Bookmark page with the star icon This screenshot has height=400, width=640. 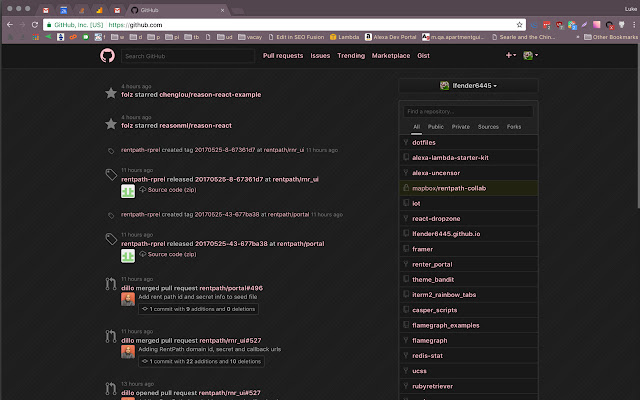pyautogui.click(x=519, y=25)
